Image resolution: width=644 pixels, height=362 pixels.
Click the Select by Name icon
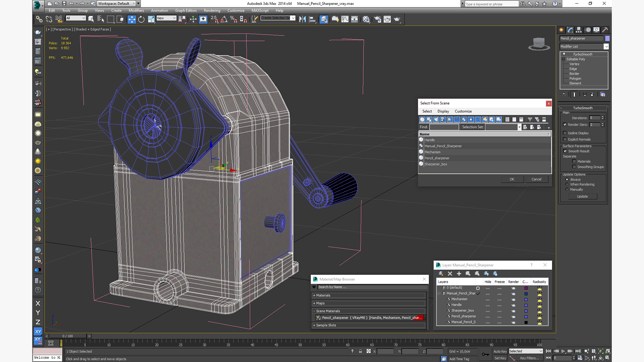coord(100,19)
